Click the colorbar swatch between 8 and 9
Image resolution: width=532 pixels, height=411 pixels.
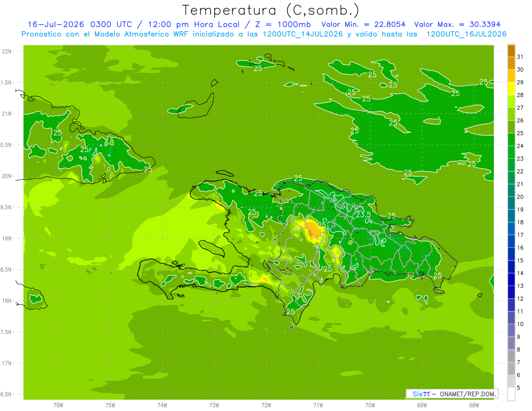click(x=511, y=343)
